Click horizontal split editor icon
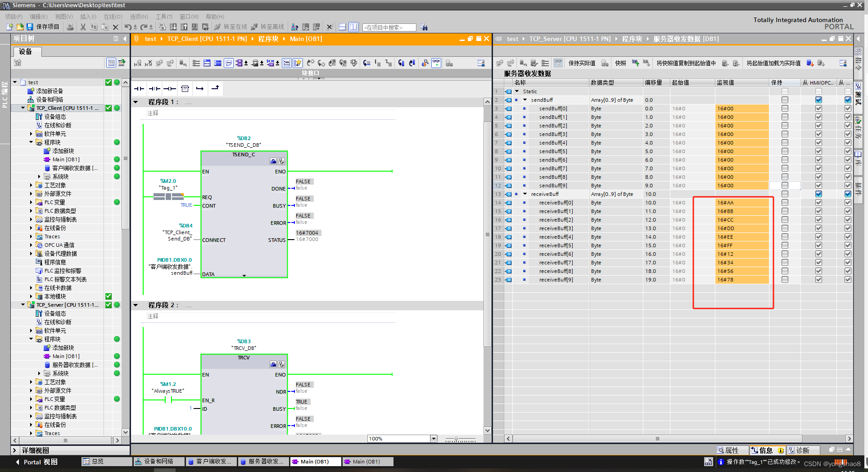 [343, 27]
